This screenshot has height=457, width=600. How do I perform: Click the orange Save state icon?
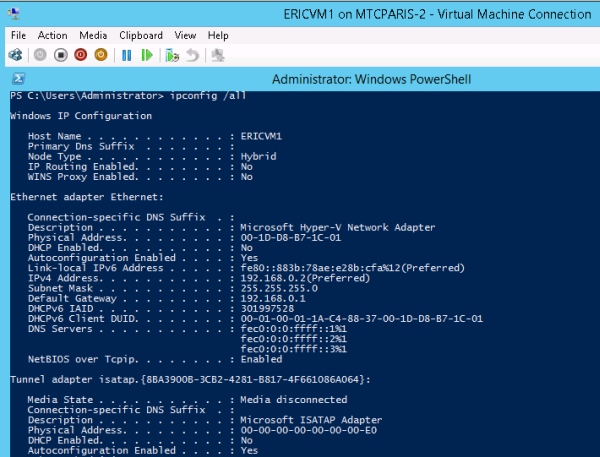click(x=100, y=55)
